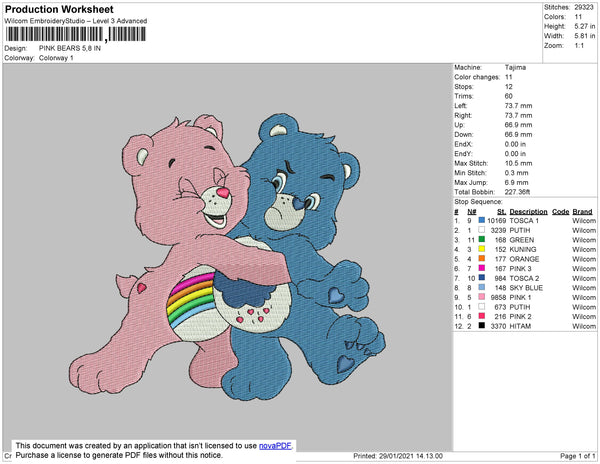Click the Total Bobbin value 227.36ft

point(517,192)
